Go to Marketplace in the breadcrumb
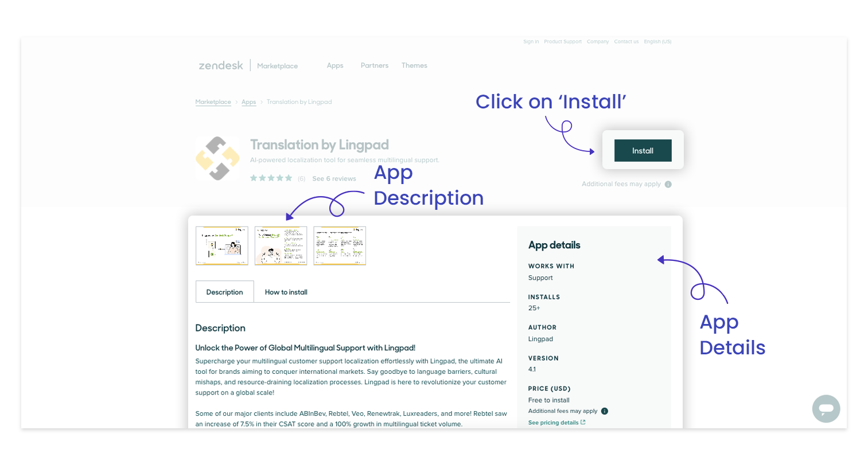 click(x=213, y=102)
